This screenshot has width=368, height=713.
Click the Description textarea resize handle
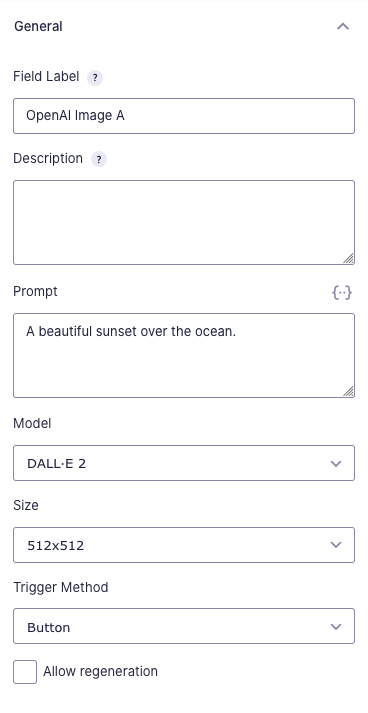point(348,259)
